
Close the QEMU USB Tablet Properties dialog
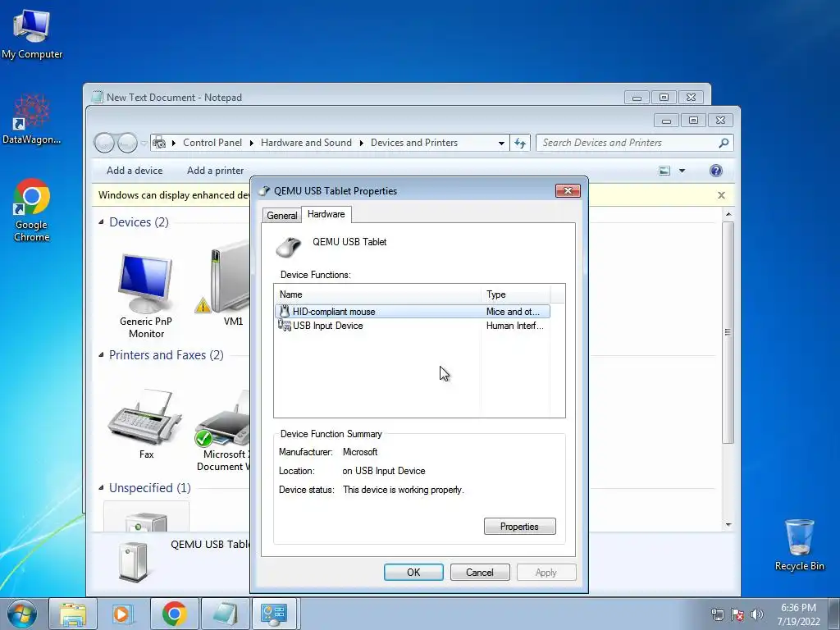click(x=568, y=190)
